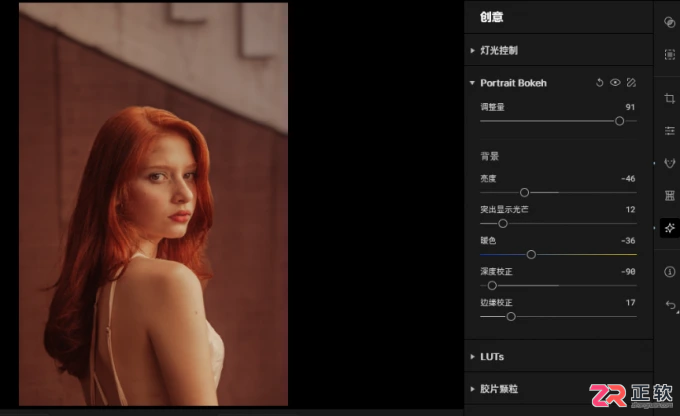Click the 突出显示光芒 value 12
Screen dimensions: 680x416
pyautogui.click(x=630, y=210)
